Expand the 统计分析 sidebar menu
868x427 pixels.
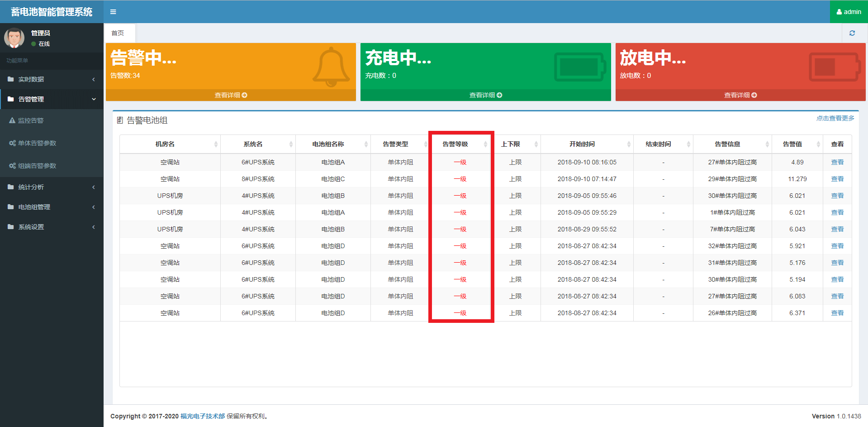click(x=52, y=187)
